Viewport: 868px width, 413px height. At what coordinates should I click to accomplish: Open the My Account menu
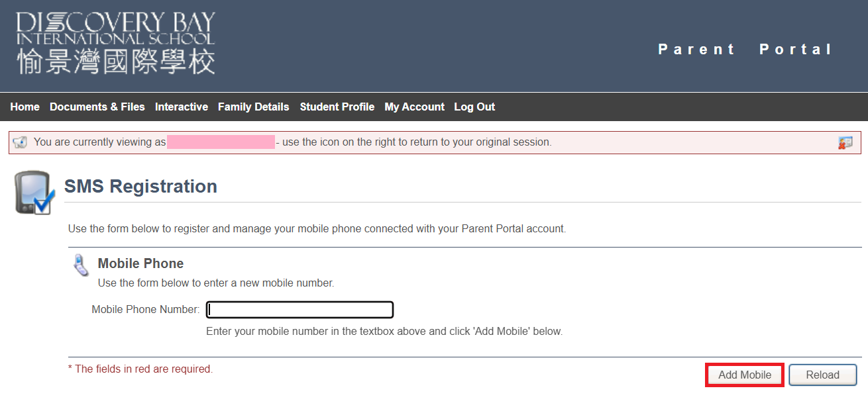point(414,107)
